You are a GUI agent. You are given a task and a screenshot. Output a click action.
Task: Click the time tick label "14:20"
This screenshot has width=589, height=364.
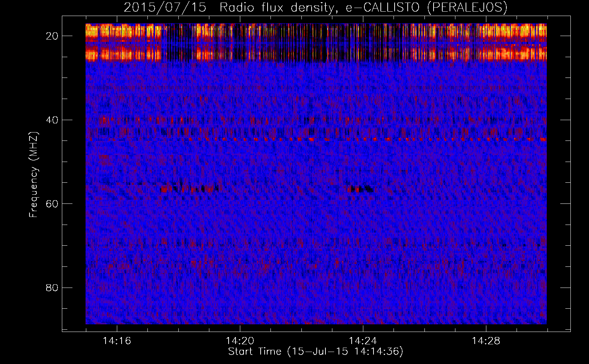tap(240, 341)
